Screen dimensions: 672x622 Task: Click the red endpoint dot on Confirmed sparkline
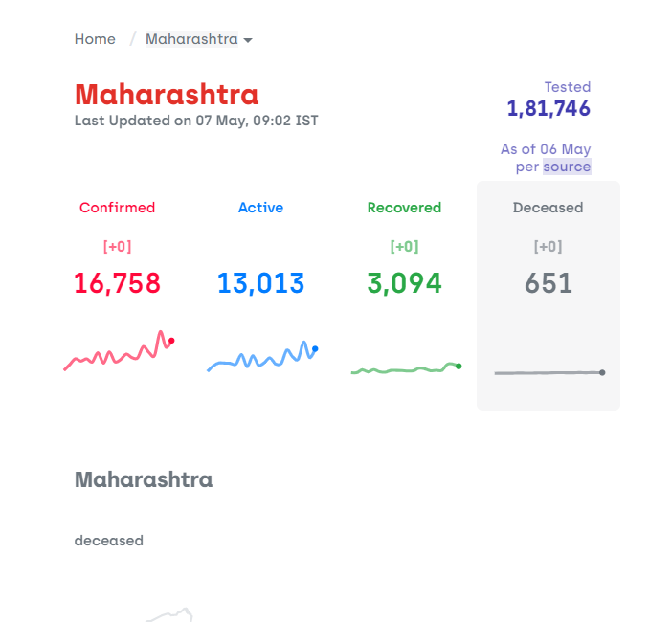(171, 341)
